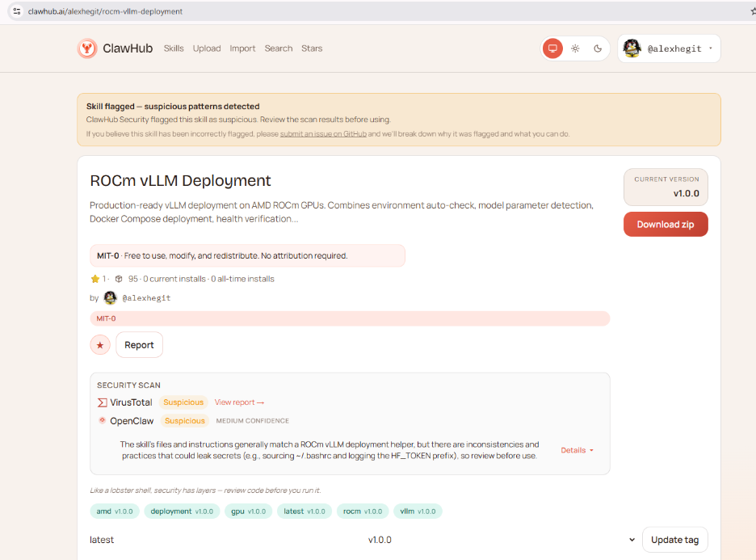This screenshot has width=756, height=560.
Task: Select the amd v1.0.0 tag
Action: [115, 512]
